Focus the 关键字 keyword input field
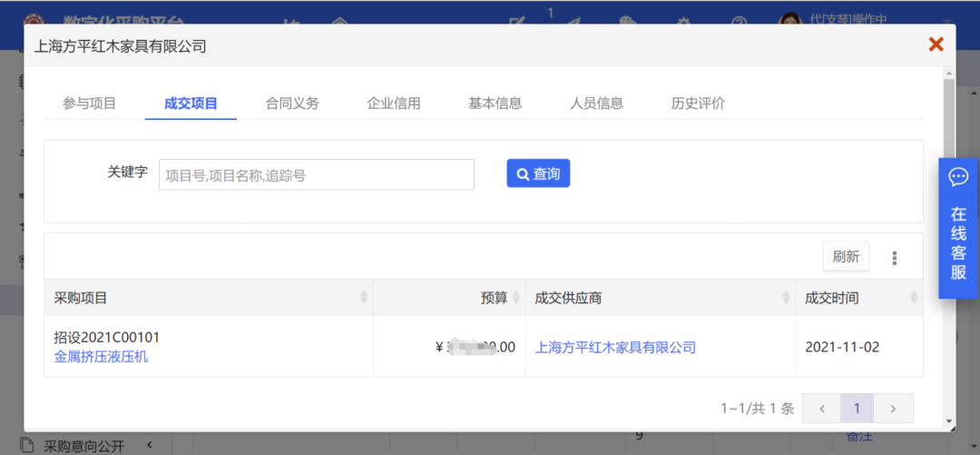The height and width of the screenshot is (455, 980). click(316, 175)
